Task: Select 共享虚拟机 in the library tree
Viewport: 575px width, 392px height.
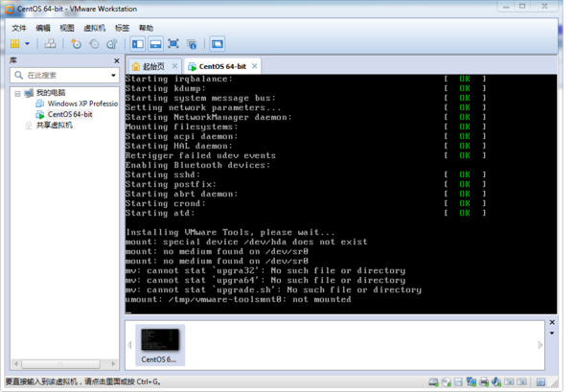Action: (x=55, y=126)
